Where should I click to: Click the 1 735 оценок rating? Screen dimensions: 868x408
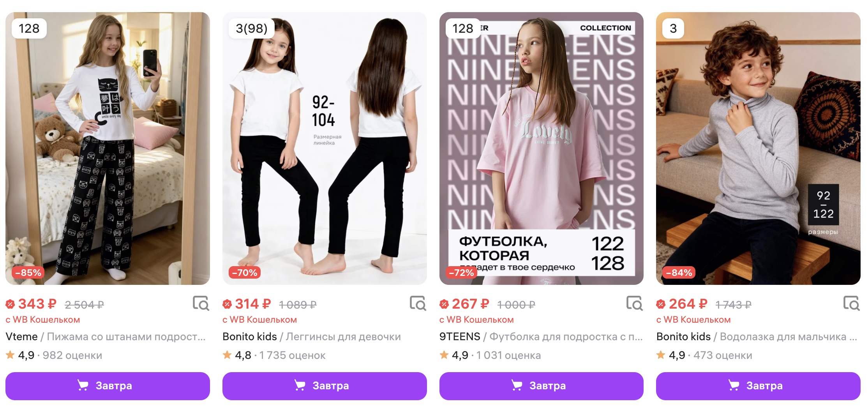(x=292, y=355)
